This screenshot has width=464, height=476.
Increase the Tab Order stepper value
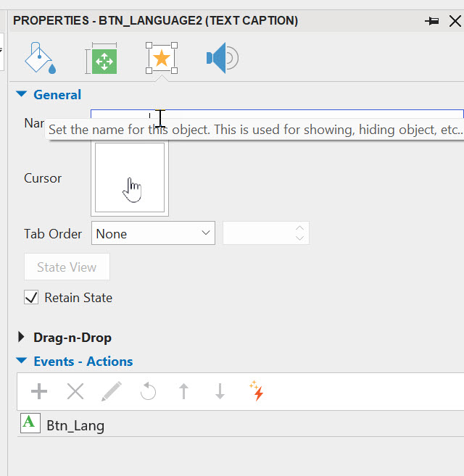(x=300, y=228)
